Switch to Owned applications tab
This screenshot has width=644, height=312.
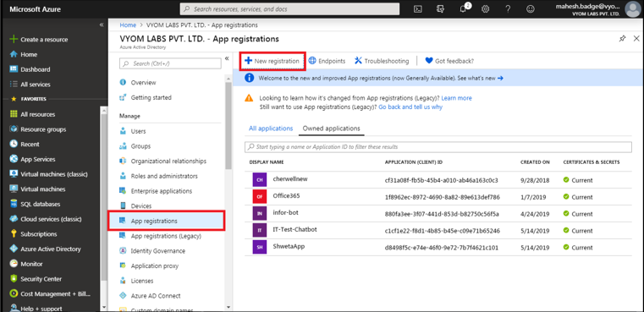pyautogui.click(x=332, y=128)
